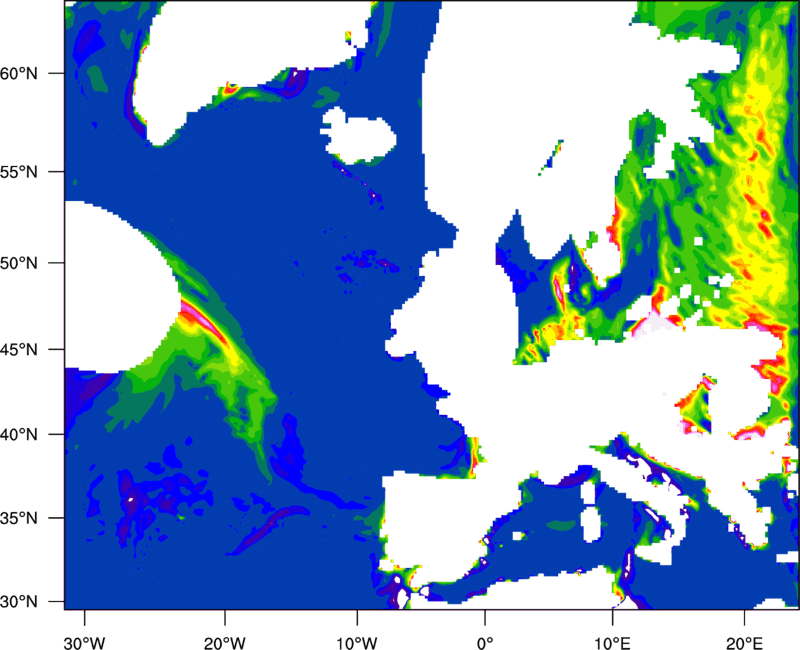
Task: Click the 45°N latitude axis label
Action: tap(28, 350)
